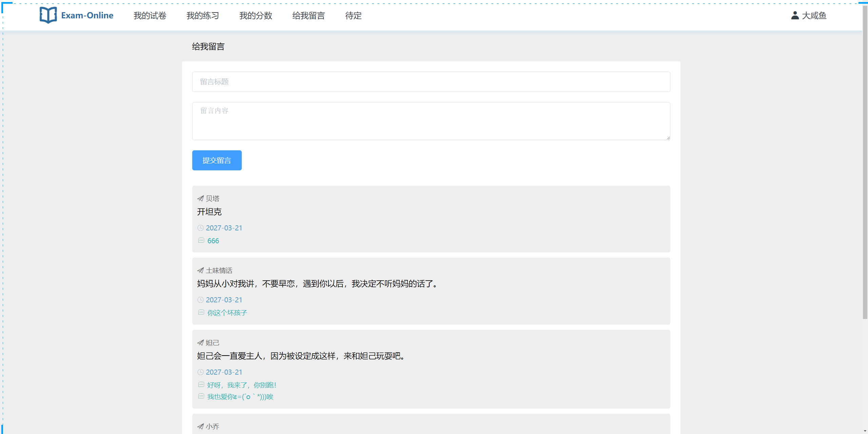Click comment icon beside 你这个坏孩子 reply
Viewport: 868px width, 434px height.
[201, 313]
